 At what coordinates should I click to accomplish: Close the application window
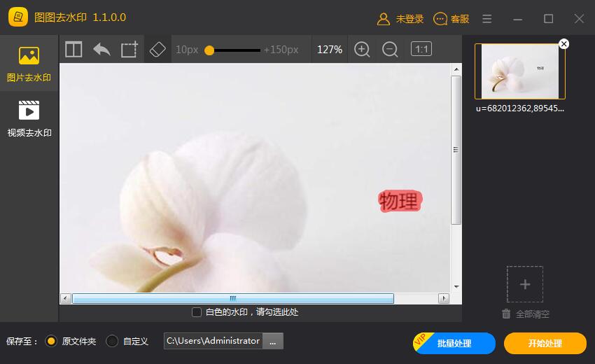[x=579, y=19]
